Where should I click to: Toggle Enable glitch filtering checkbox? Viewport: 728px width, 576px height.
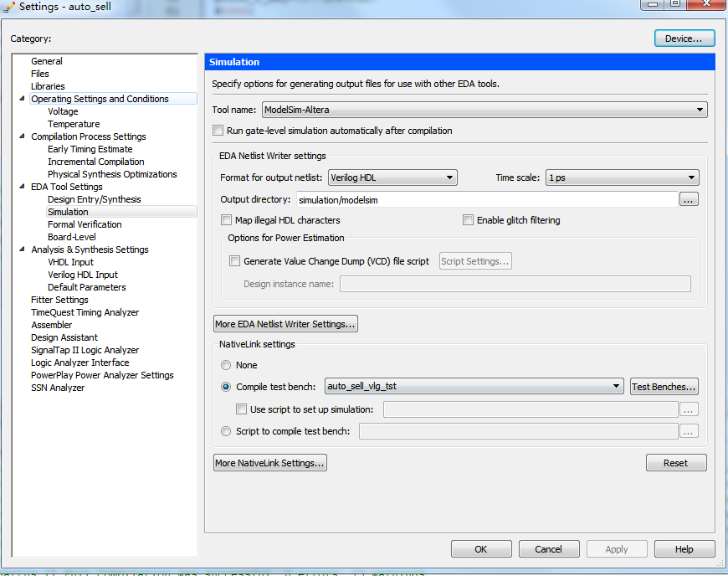pyautogui.click(x=468, y=219)
